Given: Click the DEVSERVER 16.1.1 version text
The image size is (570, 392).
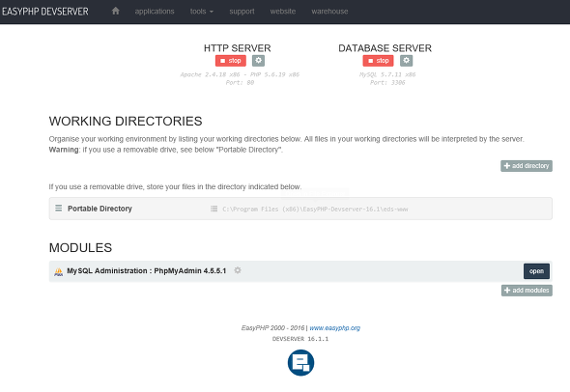Looking at the screenshot, I should pos(300,339).
